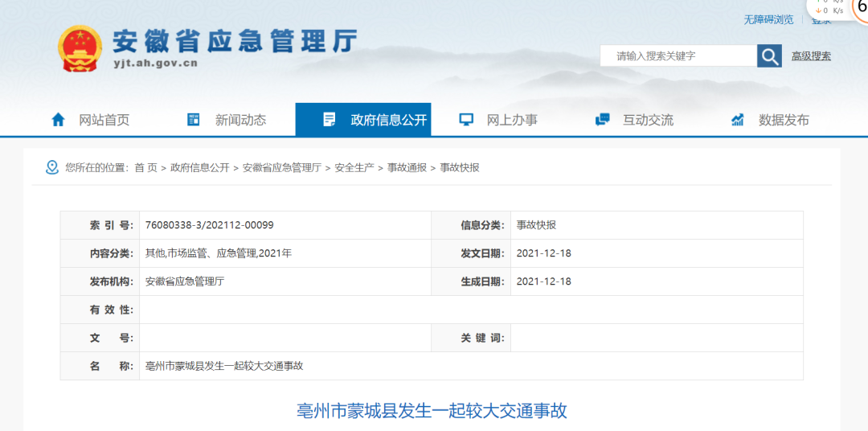
Task: Click the document icon beside 政府信息公开
Action: pos(330,120)
